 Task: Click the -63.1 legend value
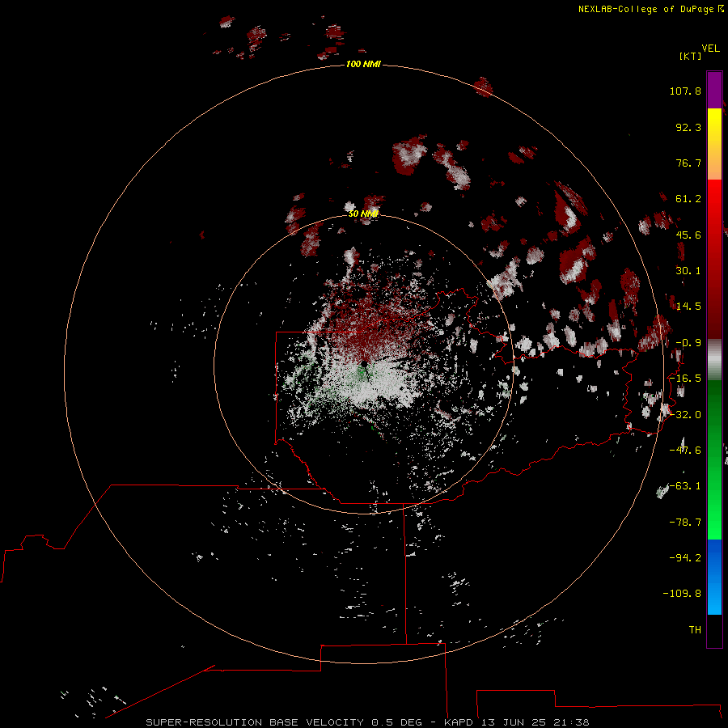(685, 486)
